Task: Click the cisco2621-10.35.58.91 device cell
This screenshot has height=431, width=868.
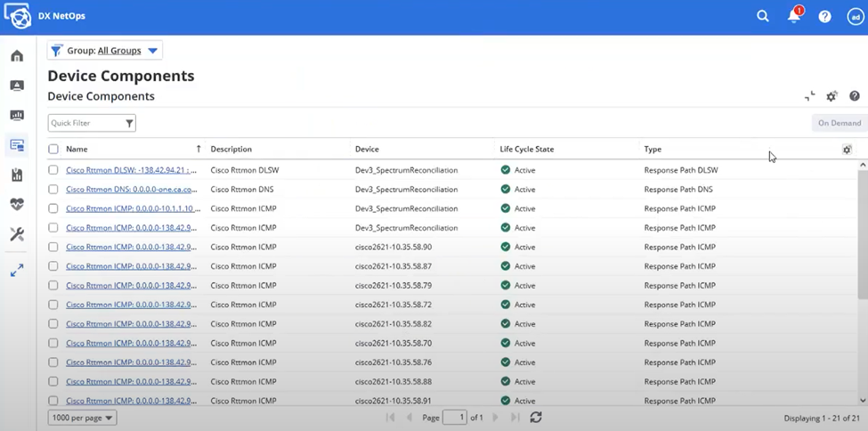Action: [x=393, y=401]
